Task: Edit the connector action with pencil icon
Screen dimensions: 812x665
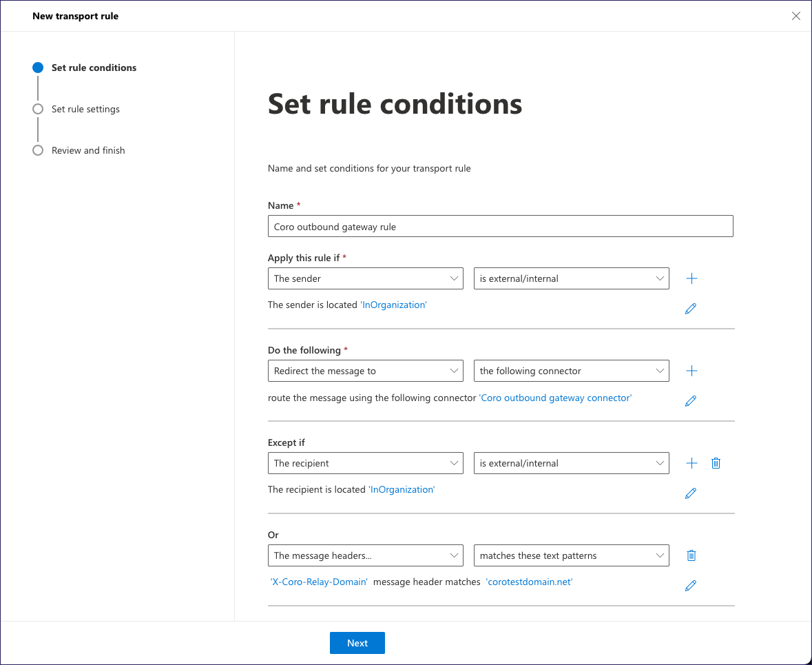Action: pyautogui.click(x=691, y=401)
